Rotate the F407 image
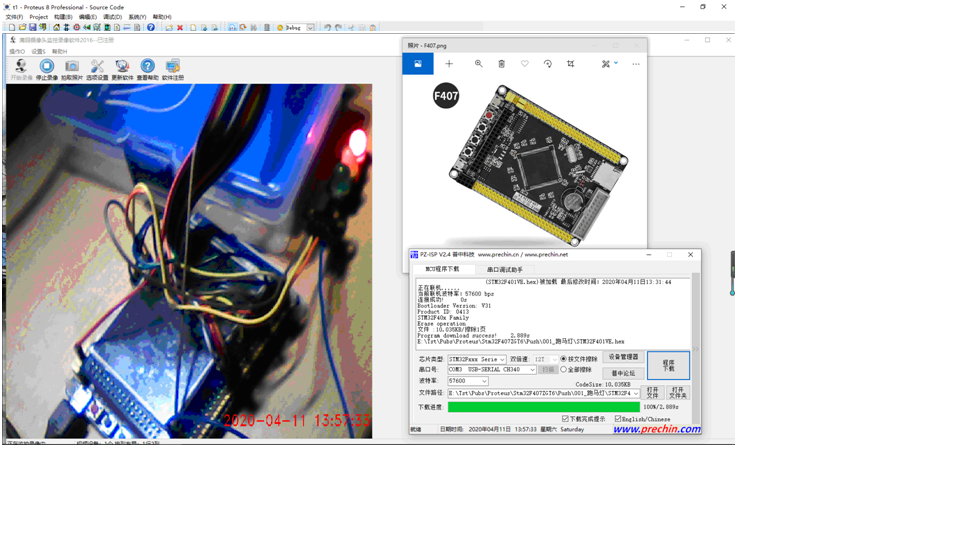Viewport: 960px width, 540px height. 547,64
